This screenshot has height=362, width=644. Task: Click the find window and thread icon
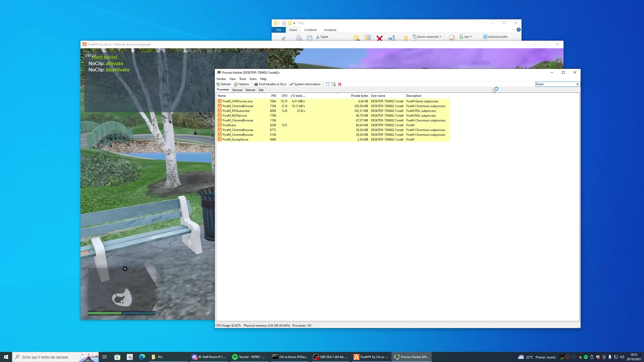point(334,84)
